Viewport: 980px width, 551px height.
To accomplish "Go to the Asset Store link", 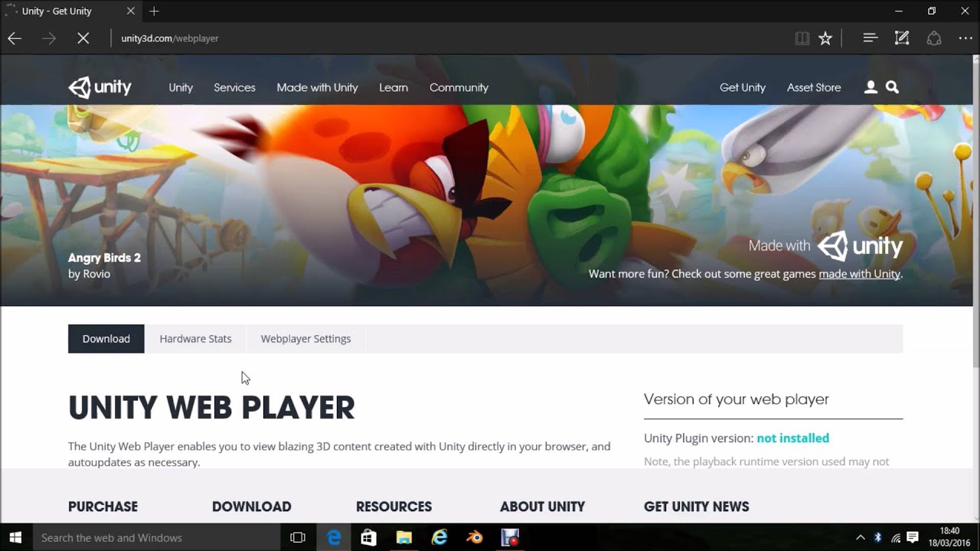I will (x=814, y=87).
